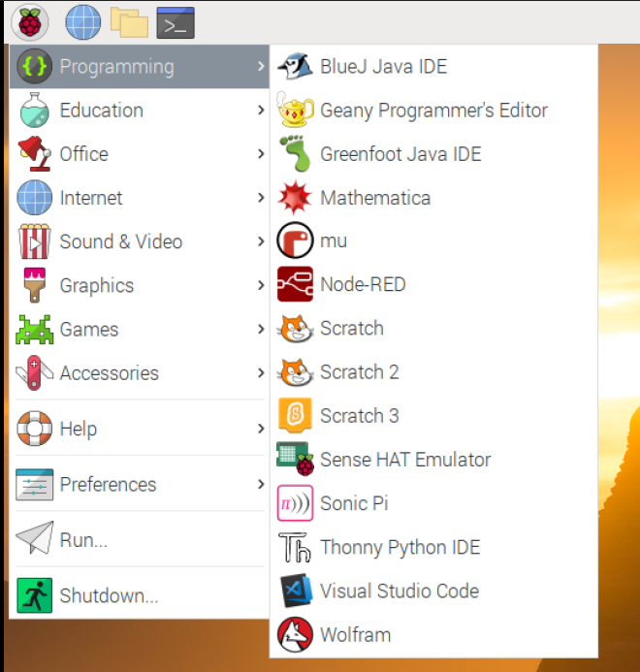The height and width of the screenshot is (672, 640).
Task: Select the 'Node-RED' text label
Action: tap(363, 284)
